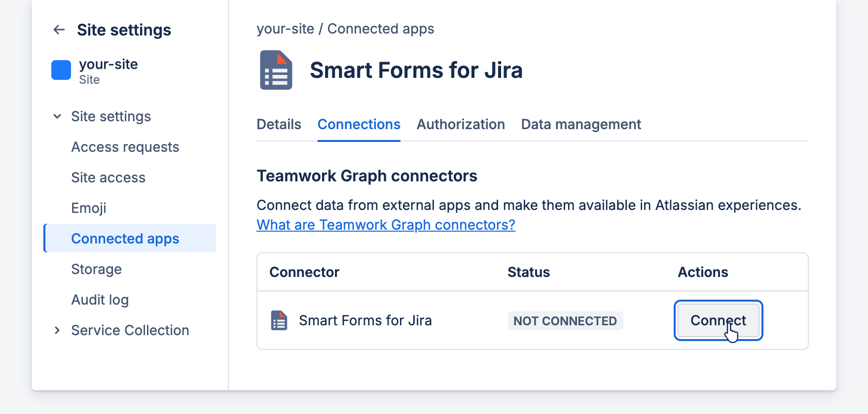Click the NOT CONNECTED status badge
Image resolution: width=868 pixels, height=414 pixels.
pos(565,321)
